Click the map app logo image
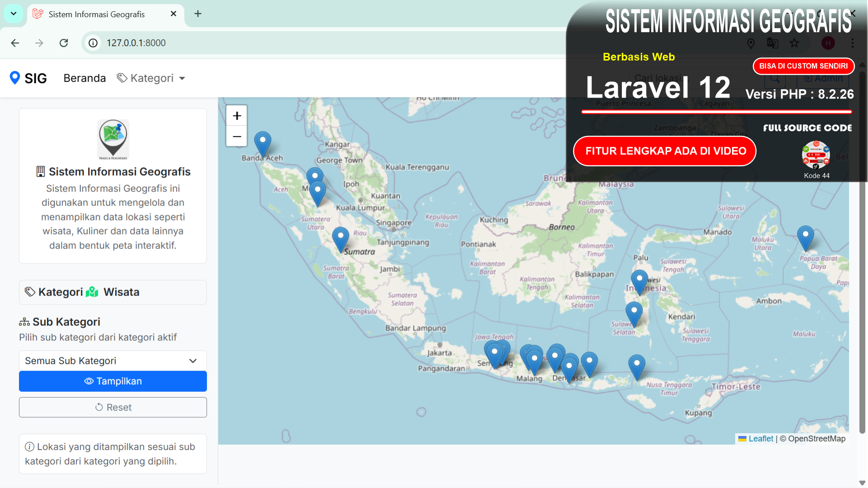 click(113, 140)
